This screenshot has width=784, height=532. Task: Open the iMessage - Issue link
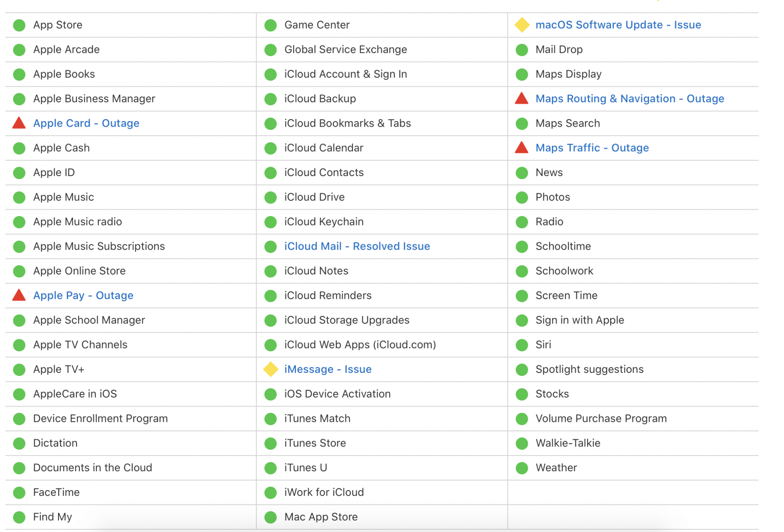[x=328, y=369]
